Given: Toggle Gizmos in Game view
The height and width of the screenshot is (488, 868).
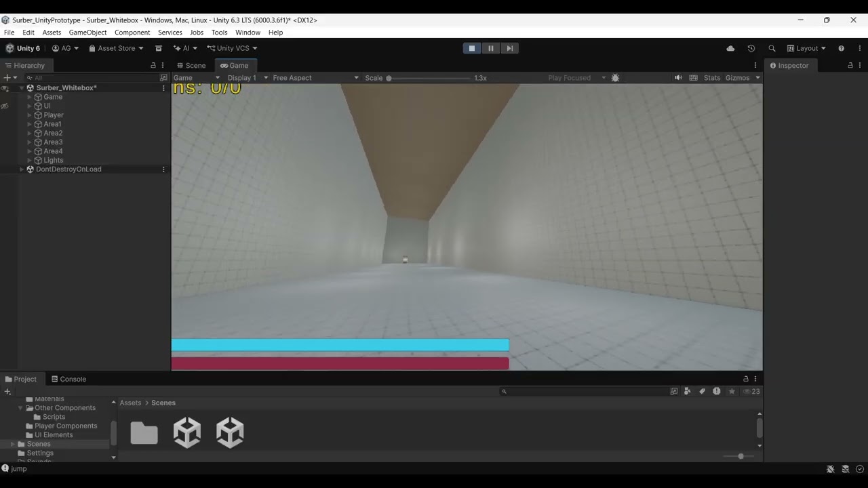Looking at the screenshot, I should click(x=737, y=78).
